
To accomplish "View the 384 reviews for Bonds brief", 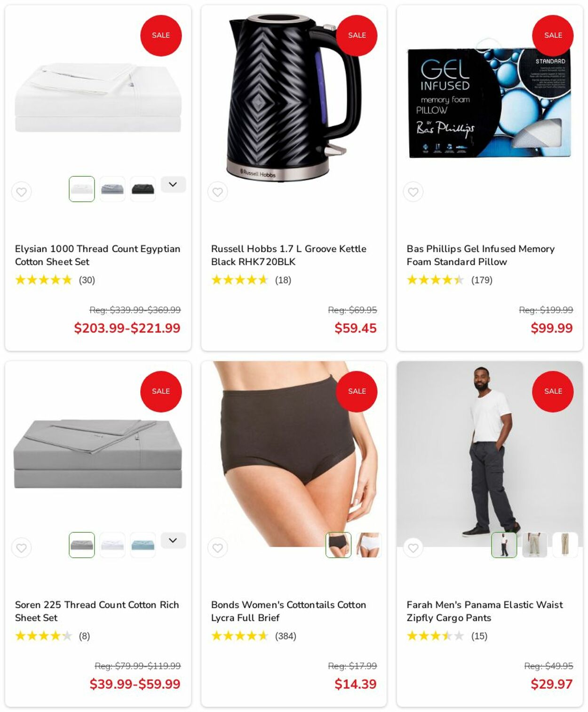I will coord(286,636).
